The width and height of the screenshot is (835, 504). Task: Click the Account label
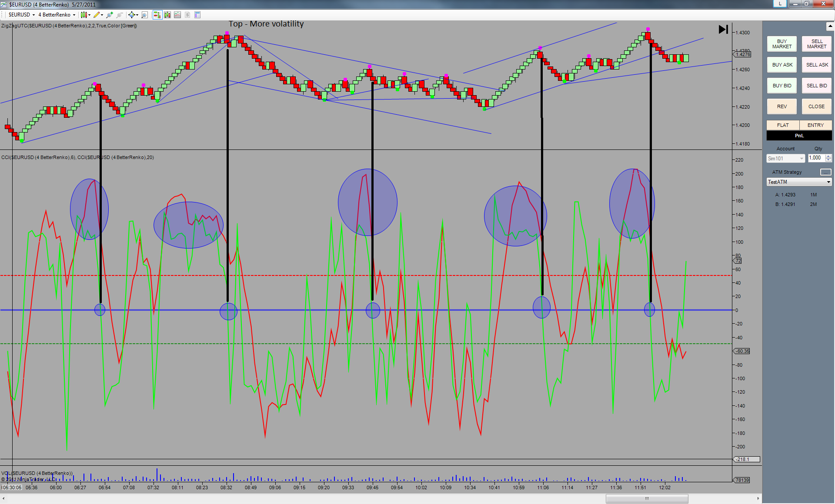(x=785, y=149)
